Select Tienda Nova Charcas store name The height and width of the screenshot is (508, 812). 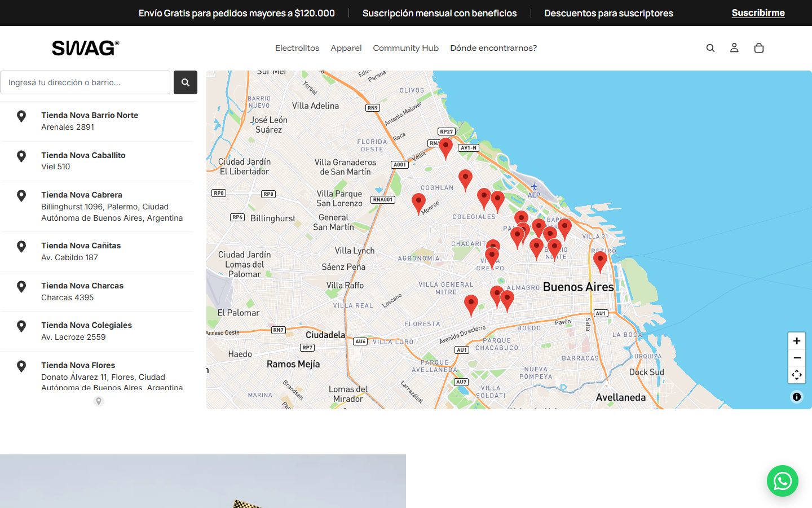click(x=82, y=286)
